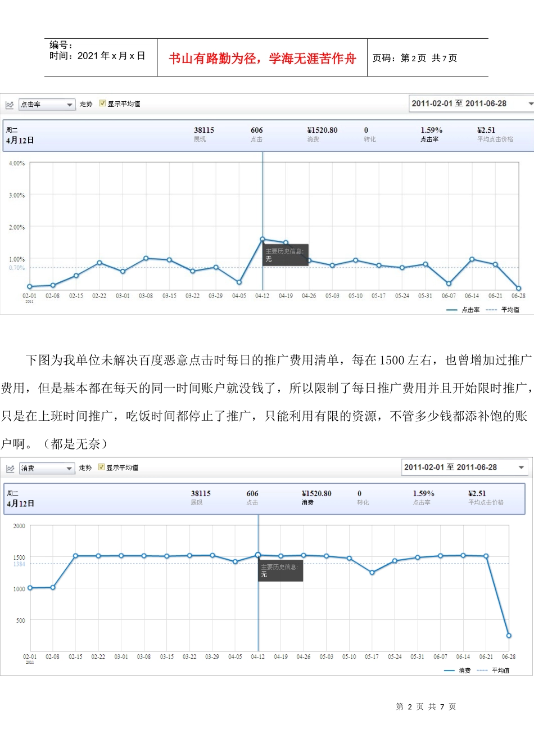534x756 pixels.
Task: Click the trend chart icon beside 点击率 dropdown
Action: point(10,105)
